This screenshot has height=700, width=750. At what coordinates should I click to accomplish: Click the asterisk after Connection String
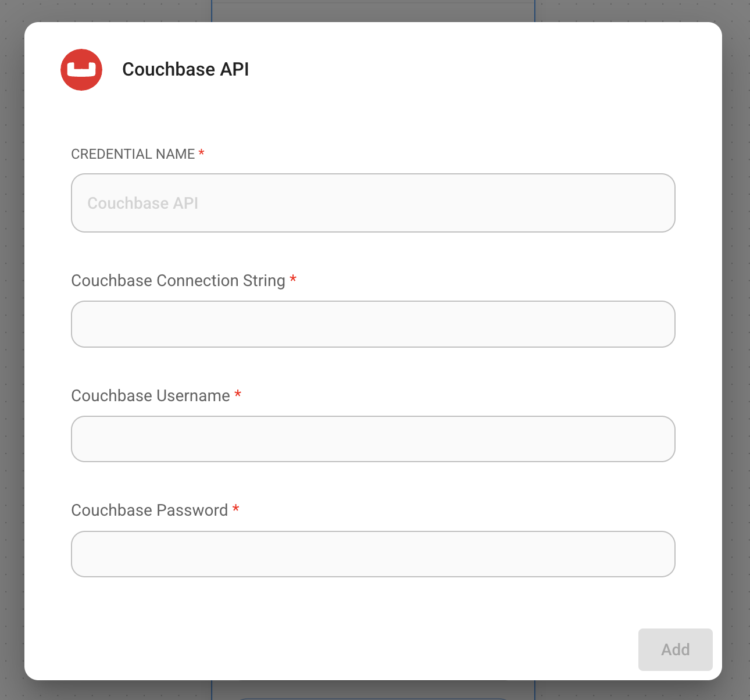tap(293, 280)
